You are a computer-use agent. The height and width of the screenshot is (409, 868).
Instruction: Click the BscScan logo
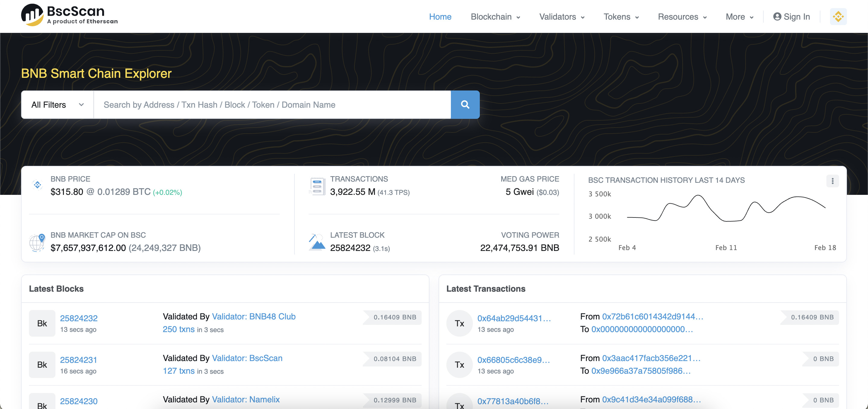click(69, 15)
